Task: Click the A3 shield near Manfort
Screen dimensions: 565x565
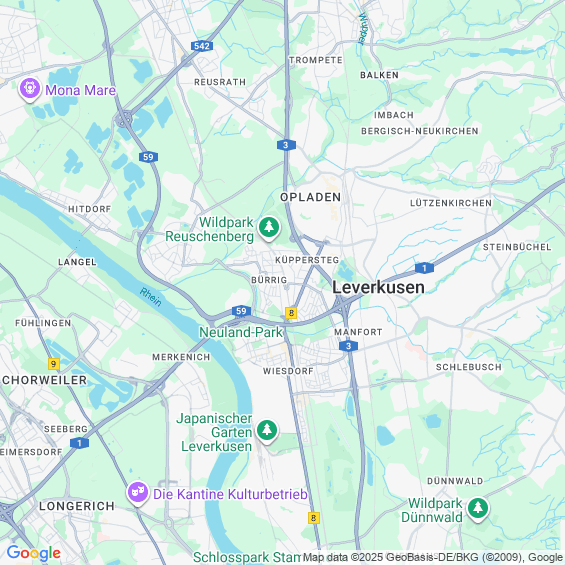Action: click(x=348, y=346)
